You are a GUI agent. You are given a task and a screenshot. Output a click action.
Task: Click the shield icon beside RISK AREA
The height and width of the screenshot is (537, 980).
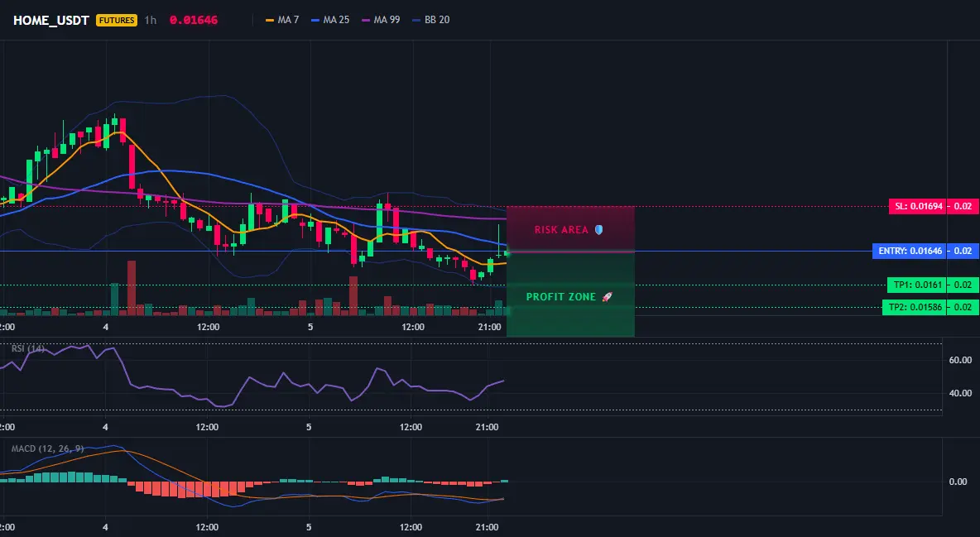pos(598,230)
